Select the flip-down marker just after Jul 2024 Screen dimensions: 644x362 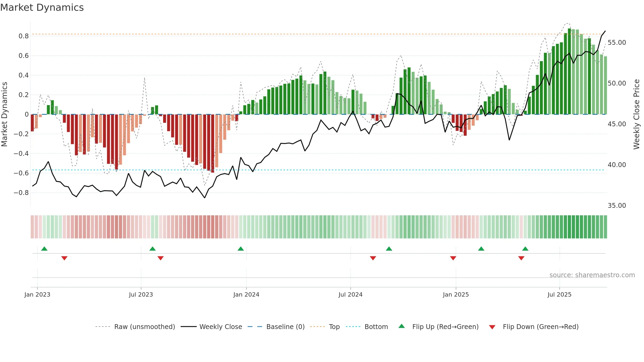click(373, 258)
